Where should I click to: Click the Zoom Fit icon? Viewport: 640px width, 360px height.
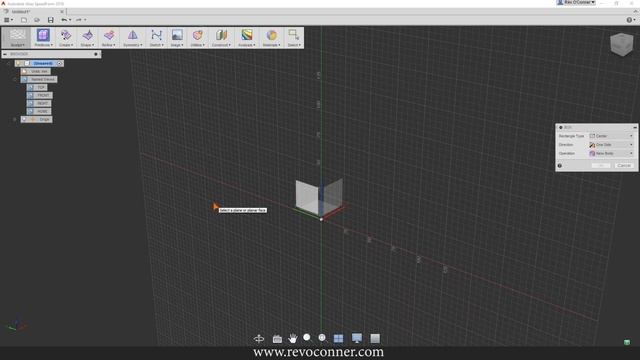click(x=322, y=338)
